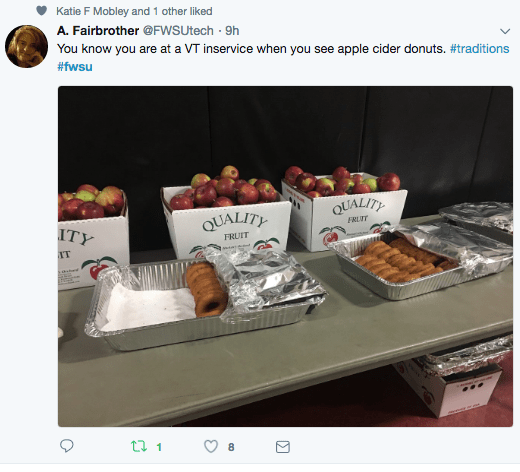The height and width of the screenshot is (472, 520).
Task: Open the tweet options chevron menu
Action: [505, 31]
